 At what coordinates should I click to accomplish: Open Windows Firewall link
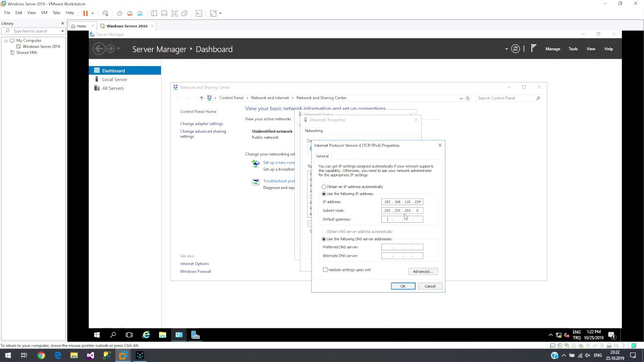pyautogui.click(x=195, y=271)
